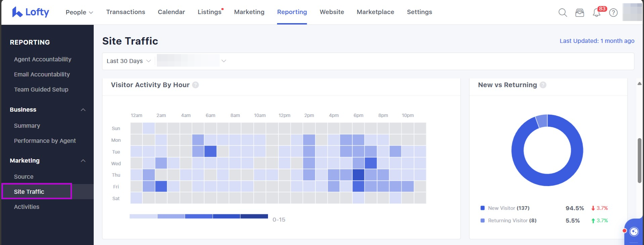Expand the People menu dropdown
The height and width of the screenshot is (245, 644).
(79, 12)
